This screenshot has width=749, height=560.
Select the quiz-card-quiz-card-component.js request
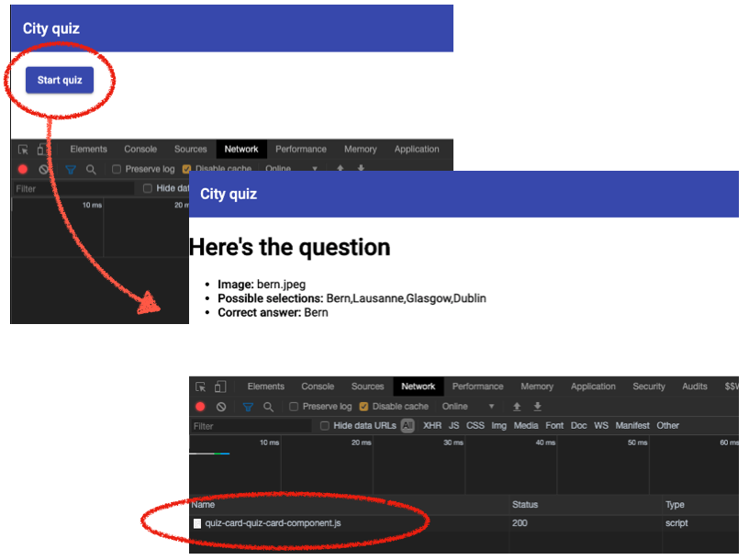pyautogui.click(x=273, y=523)
